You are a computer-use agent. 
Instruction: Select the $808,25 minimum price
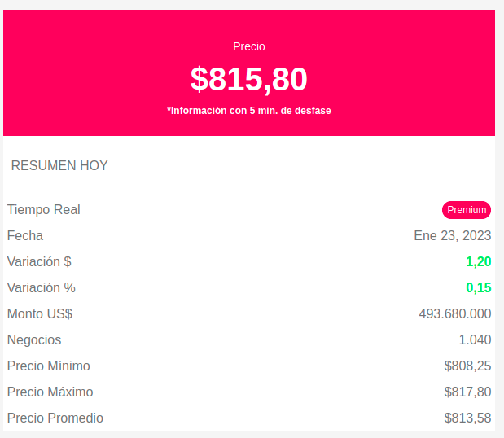click(467, 366)
